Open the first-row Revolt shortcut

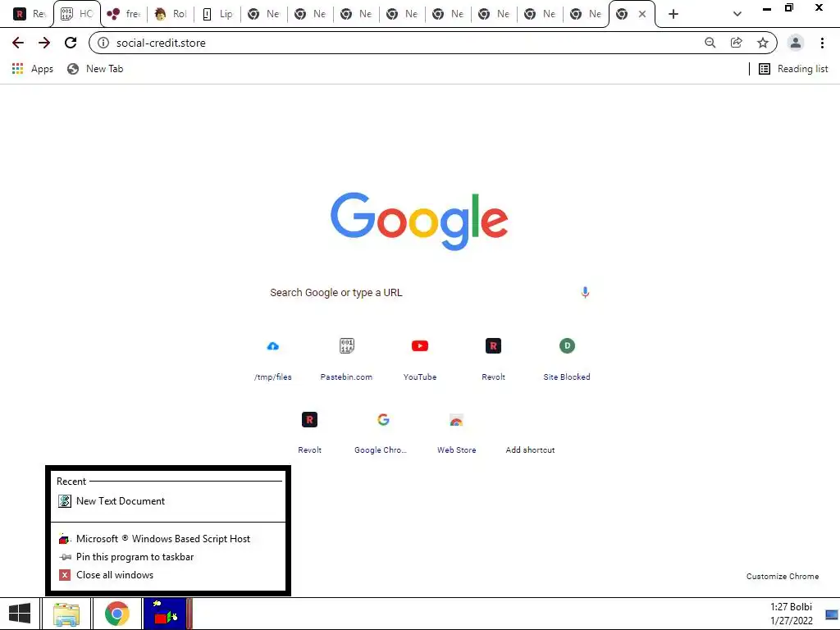[493, 359]
